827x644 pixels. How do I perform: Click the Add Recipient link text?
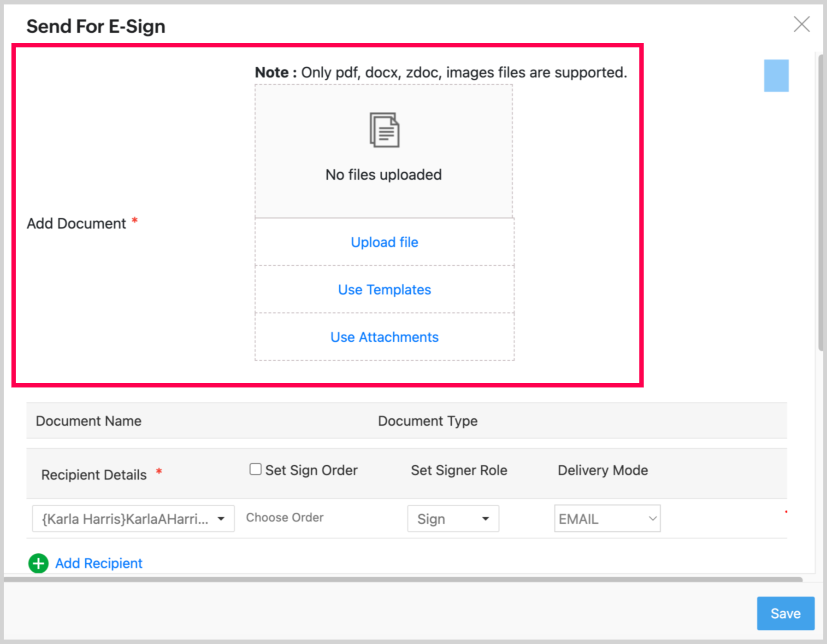(99, 563)
